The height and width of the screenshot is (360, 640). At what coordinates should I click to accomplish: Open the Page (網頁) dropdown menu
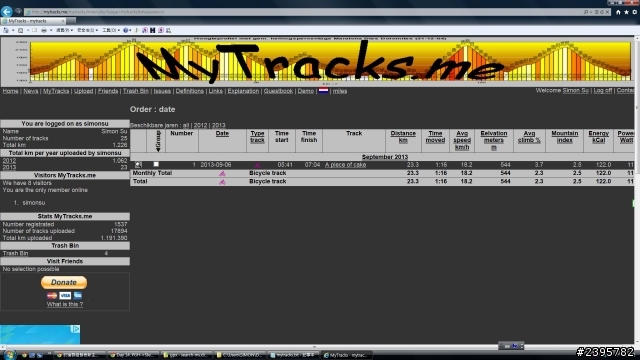point(64,30)
